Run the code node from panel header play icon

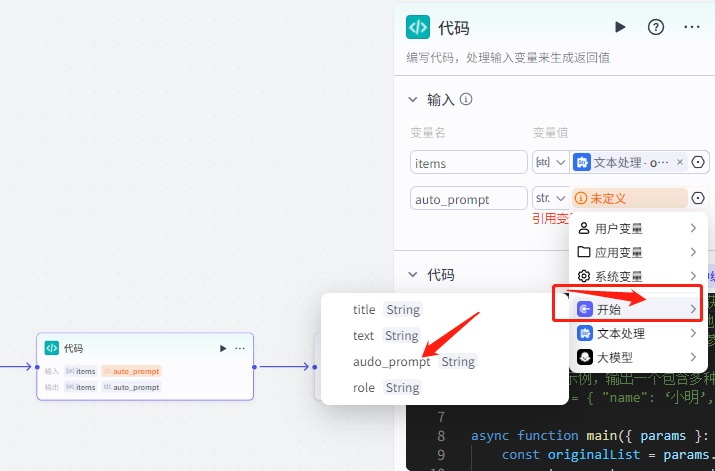tap(620, 27)
